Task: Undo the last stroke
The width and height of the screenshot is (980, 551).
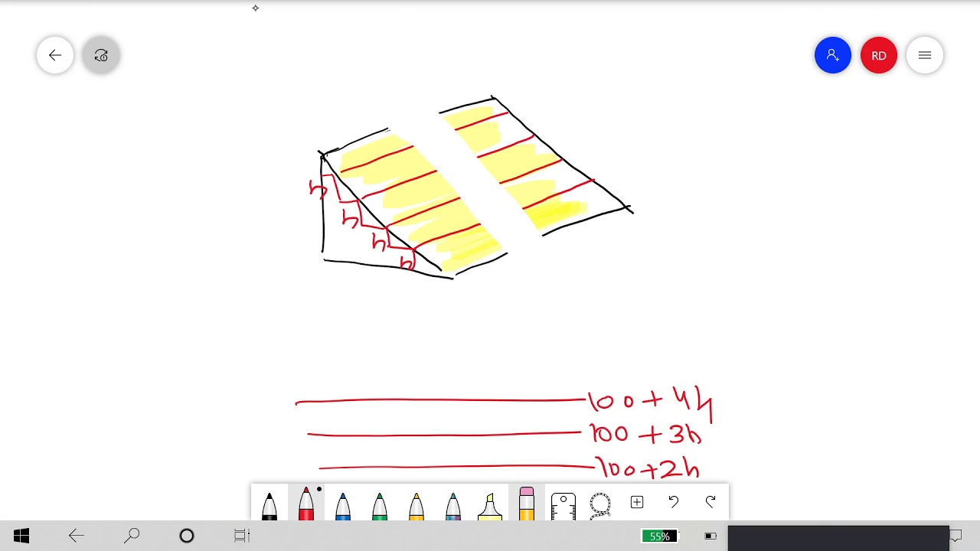Action: click(x=674, y=502)
